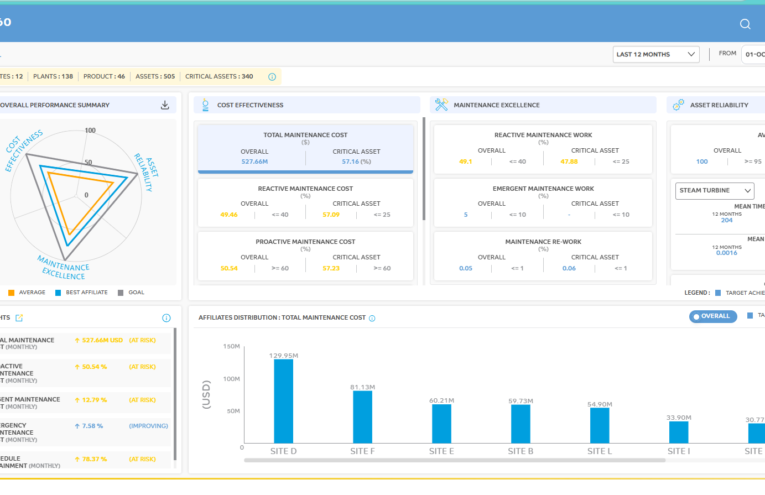Open info for Affiliates Distribution chart title

pyautogui.click(x=372, y=318)
